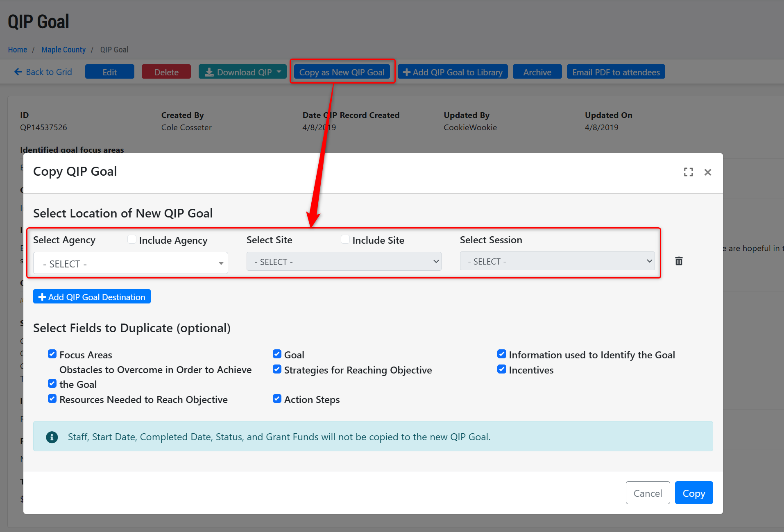Viewport: 784px width, 532px height.
Task: Close the Copy QIP Goal dialog
Action: pos(708,172)
